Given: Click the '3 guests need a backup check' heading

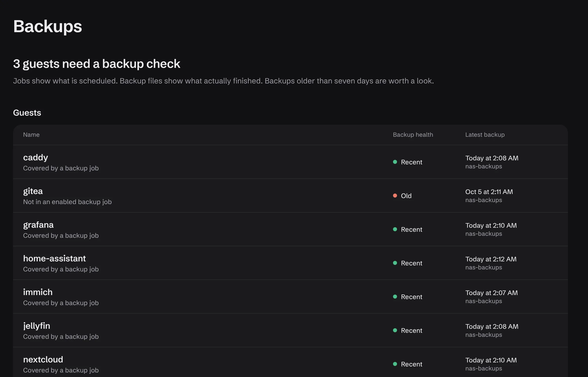Looking at the screenshot, I should coord(96,64).
